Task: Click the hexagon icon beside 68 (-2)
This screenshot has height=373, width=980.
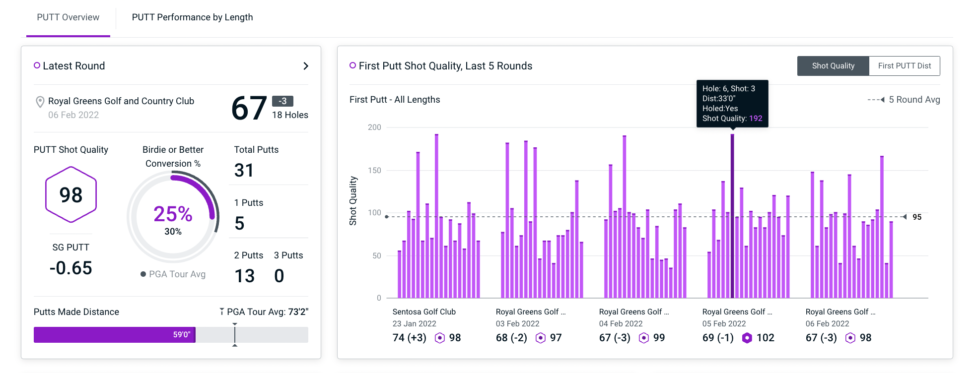Action: (541, 338)
